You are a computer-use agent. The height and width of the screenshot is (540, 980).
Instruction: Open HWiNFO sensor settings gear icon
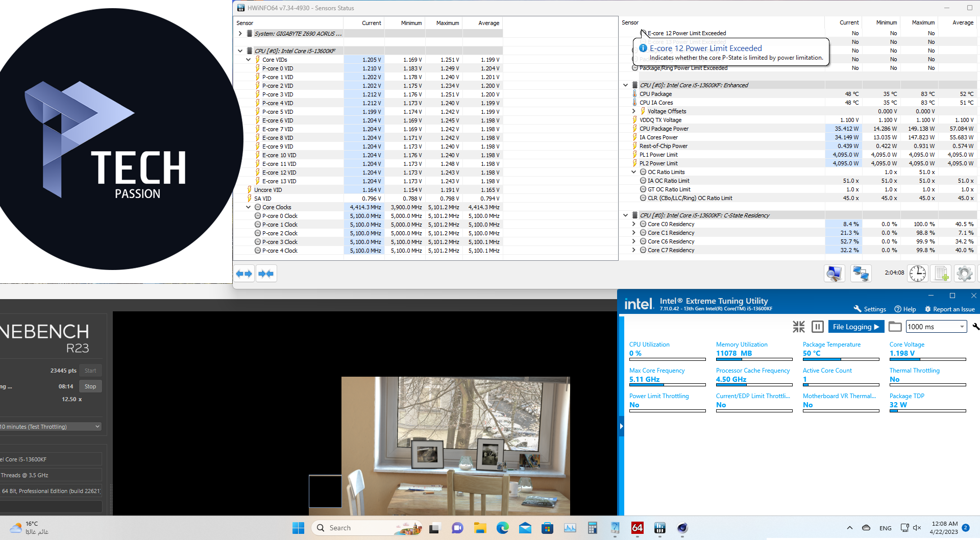point(964,274)
